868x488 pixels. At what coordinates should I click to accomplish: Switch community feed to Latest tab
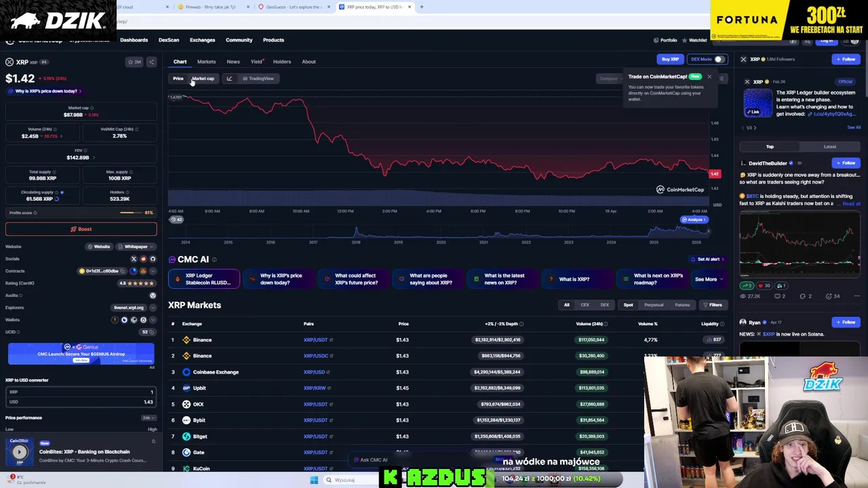830,146
